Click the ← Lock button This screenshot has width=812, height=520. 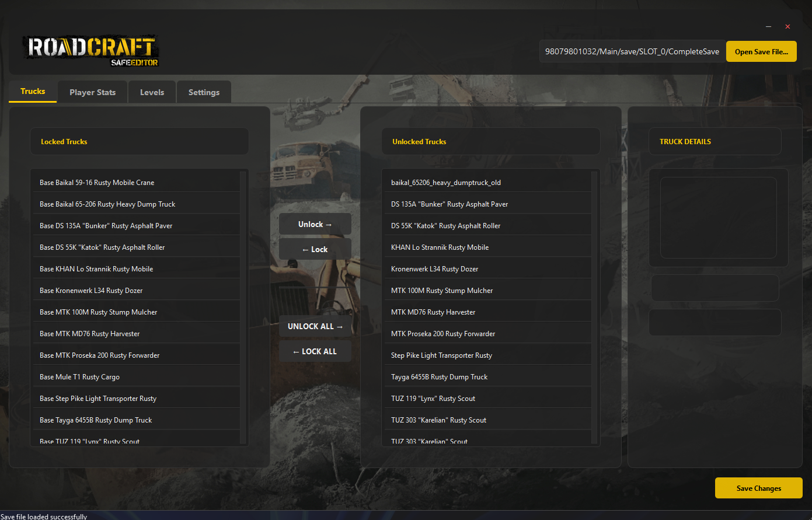[315, 249]
